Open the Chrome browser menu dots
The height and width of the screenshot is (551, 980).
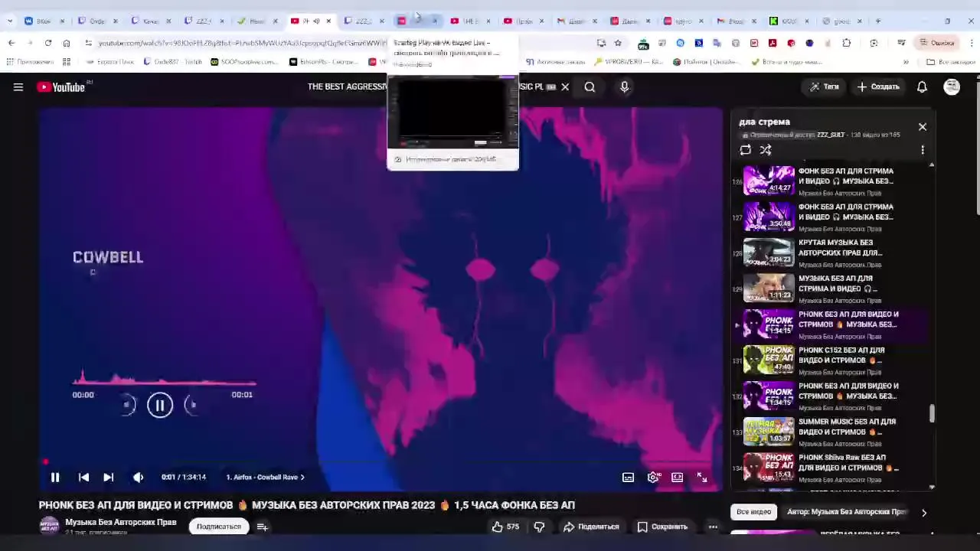pyautogui.click(x=971, y=43)
